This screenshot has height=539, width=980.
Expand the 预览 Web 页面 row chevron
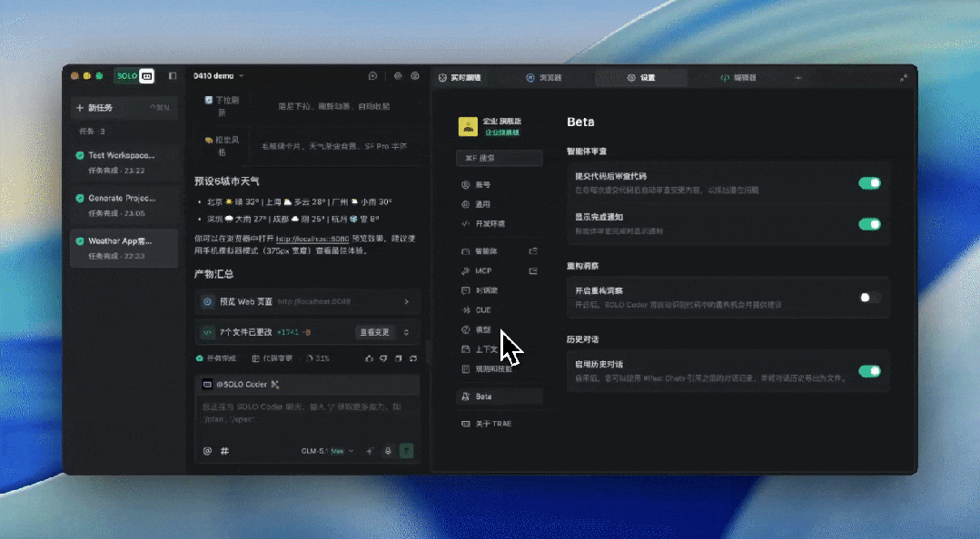point(407,301)
